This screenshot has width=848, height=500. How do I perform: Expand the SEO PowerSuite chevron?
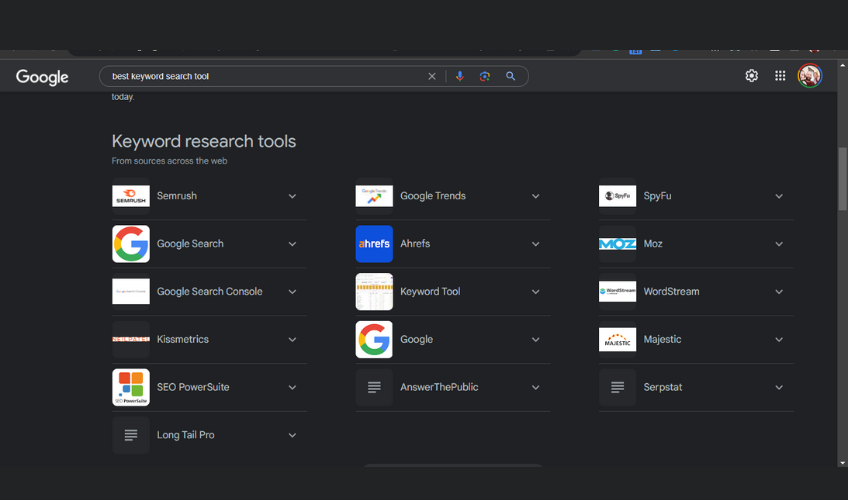click(x=292, y=388)
